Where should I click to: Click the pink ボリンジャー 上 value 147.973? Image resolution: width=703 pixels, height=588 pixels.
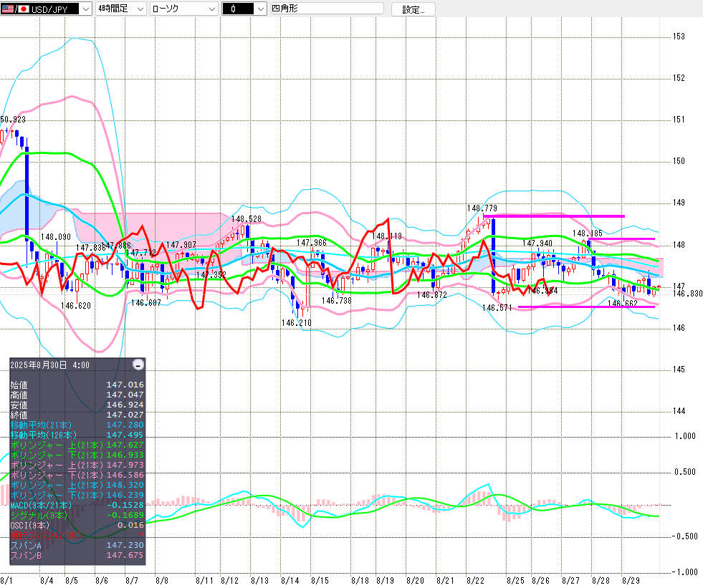125,465
